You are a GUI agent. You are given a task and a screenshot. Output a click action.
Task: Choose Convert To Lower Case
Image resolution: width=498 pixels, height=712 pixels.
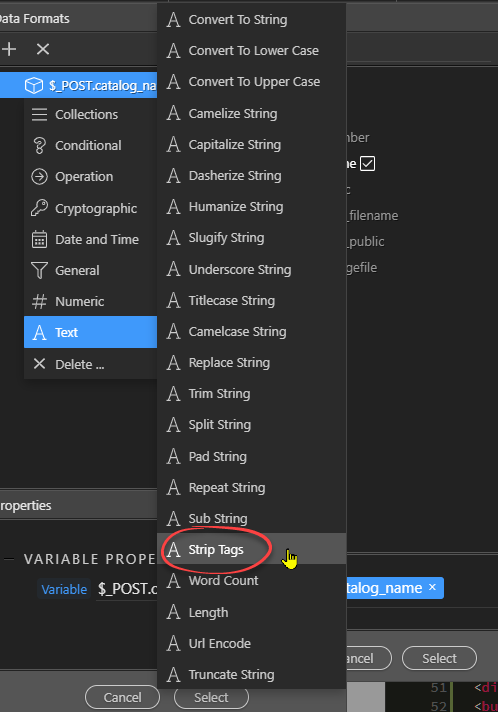pos(251,50)
